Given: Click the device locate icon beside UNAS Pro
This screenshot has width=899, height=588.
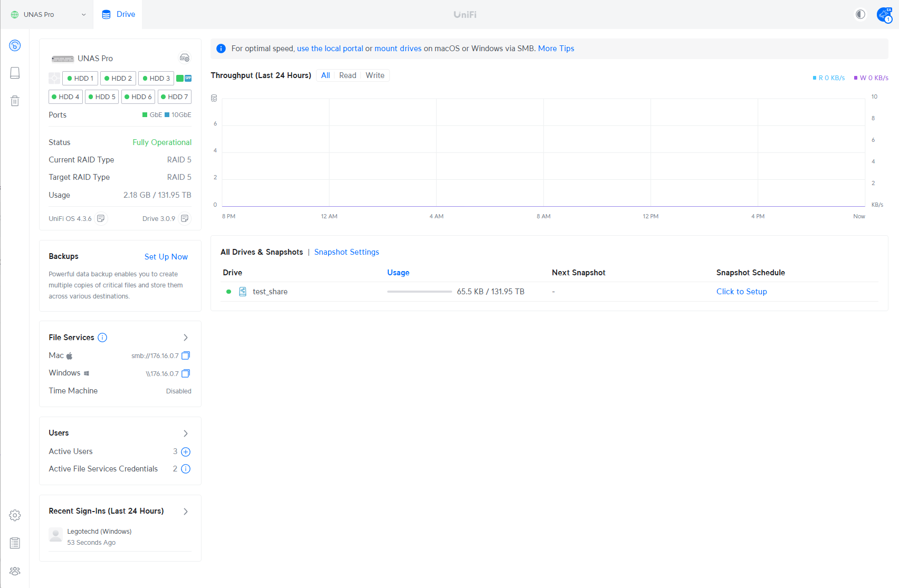Looking at the screenshot, I should tap(185, 57).
